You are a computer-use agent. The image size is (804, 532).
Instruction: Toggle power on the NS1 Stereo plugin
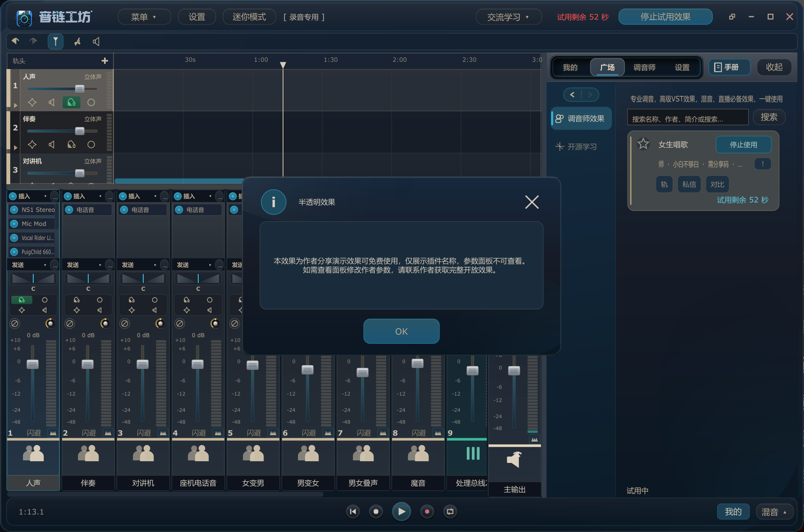14,210
